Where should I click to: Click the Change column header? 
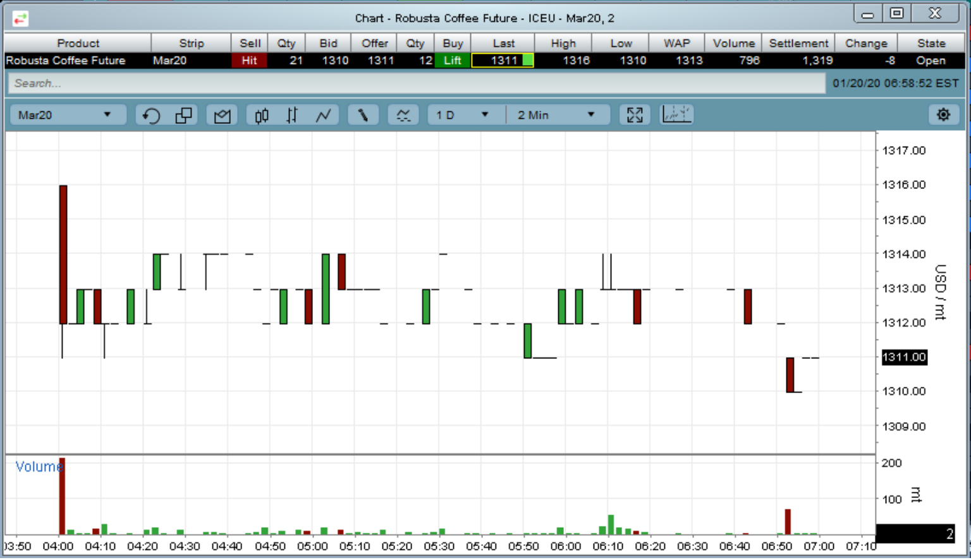866,43
